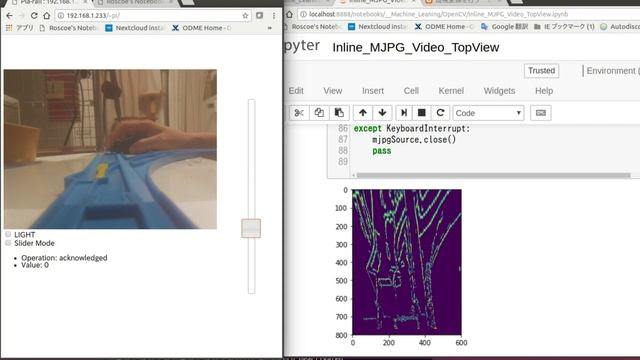This screenshot has width=640, height=360.
Task: Toggle the LIGHT checkbox
Action: point(8,234)
